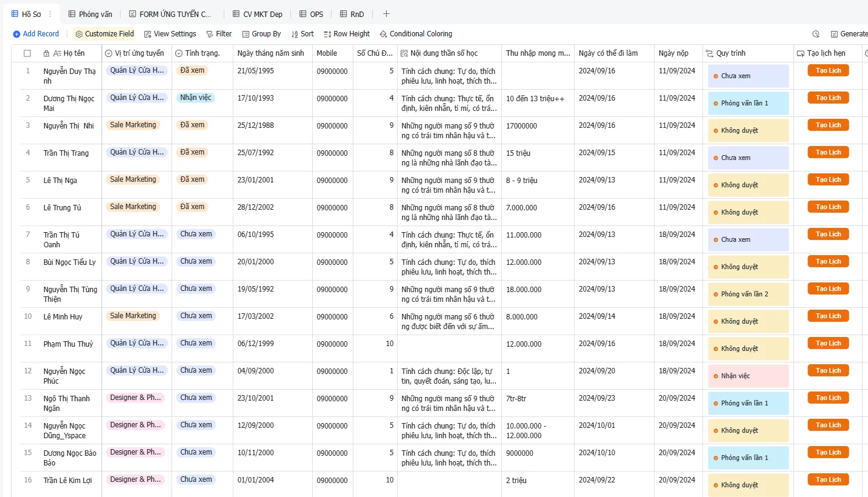Open Tình trạng tag for Dương Ngọc Bảo Bảo
The image size is (868, 497).
click(196, 452)
